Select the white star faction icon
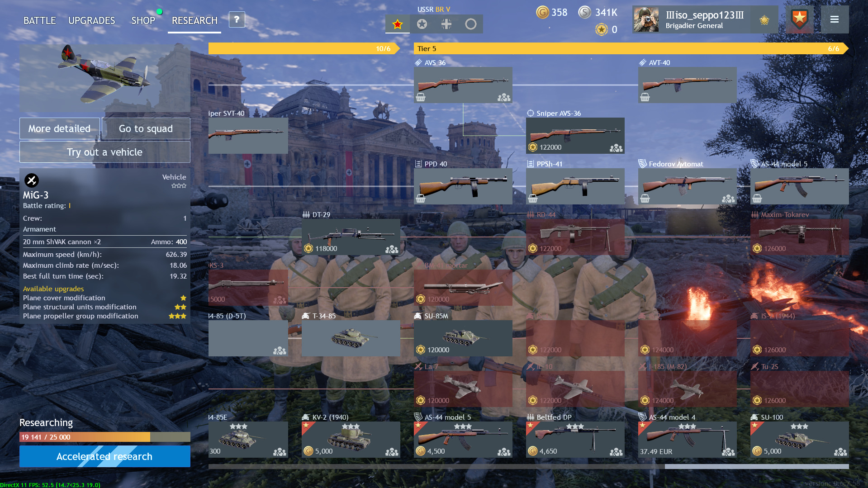 pos(422,24)
